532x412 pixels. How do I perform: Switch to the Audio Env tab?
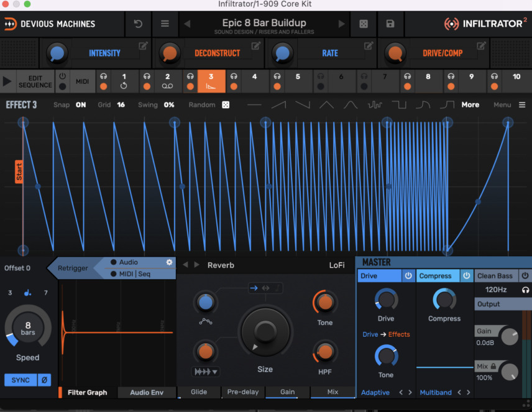tap(147, 392)
